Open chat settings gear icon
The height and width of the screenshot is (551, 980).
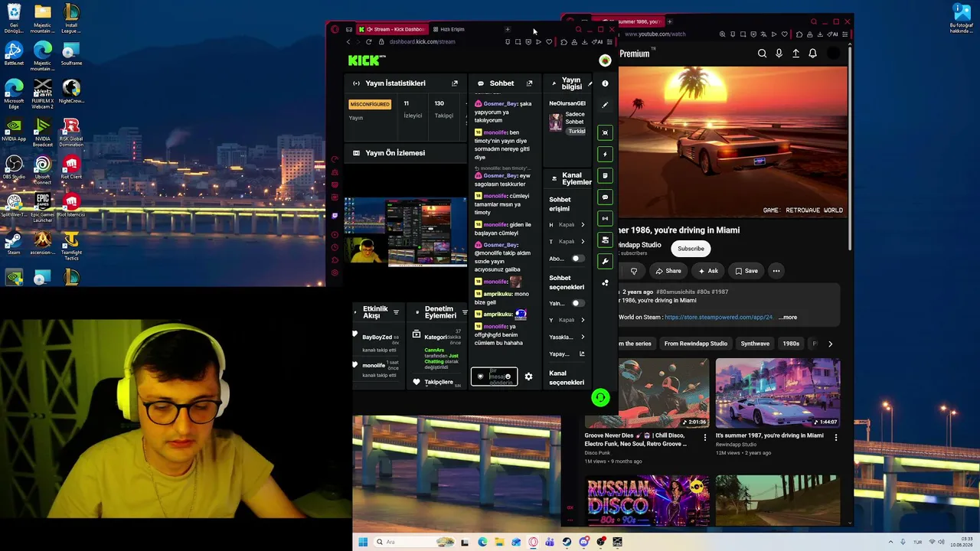528,377
